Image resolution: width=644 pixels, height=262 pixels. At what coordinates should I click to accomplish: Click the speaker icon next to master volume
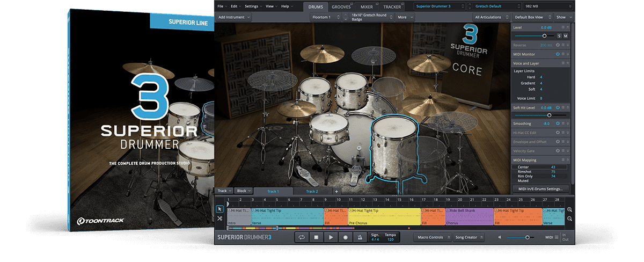click(x=500, y=237)
